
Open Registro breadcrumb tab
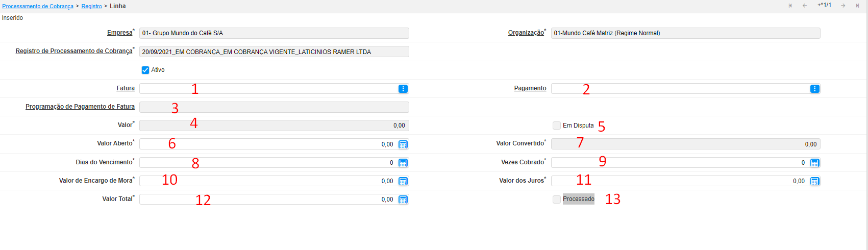[91, 6]
